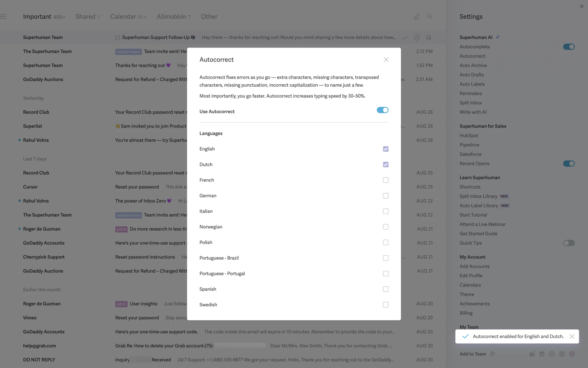Click the settings gear icon

coord(572,354)
